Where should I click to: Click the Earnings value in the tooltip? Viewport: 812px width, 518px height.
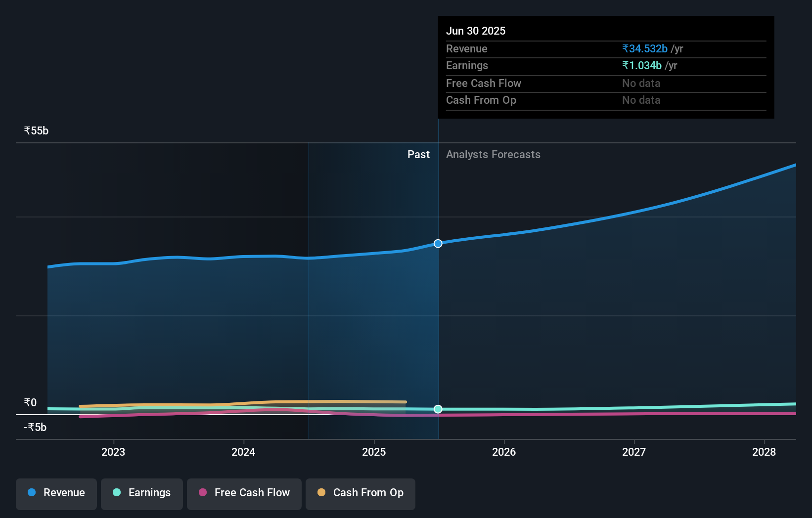point(642,65)
